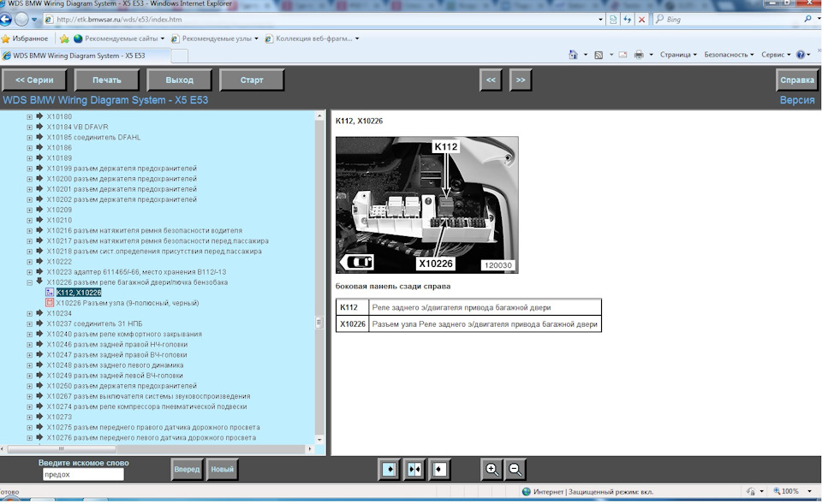Click the browser refresh icon

pyautogui.click(x=628, y=19)
